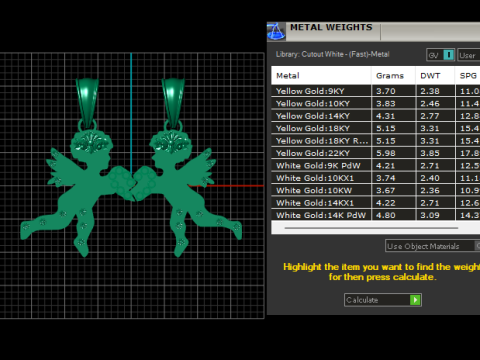Sort by the DWT column header
The image size is (480, 360).
[435, 76]
